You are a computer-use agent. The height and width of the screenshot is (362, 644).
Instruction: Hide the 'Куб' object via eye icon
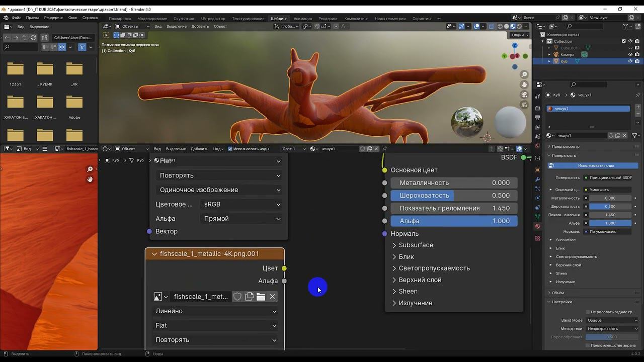pyautogui.click(x=630, y=61)
